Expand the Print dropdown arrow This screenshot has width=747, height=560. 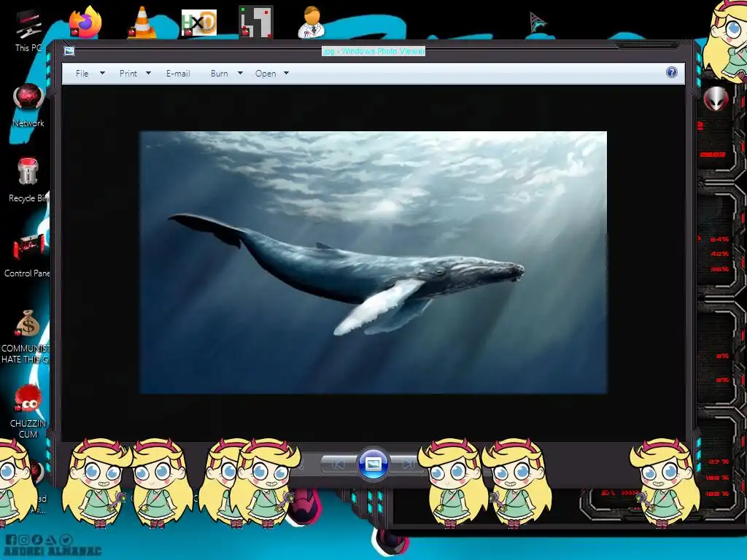click(x=148, y=74)
